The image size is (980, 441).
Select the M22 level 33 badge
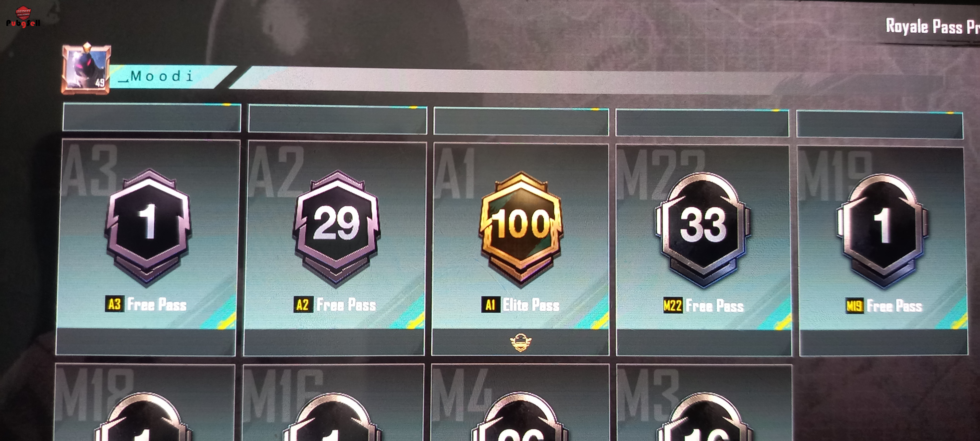(703, 230)
